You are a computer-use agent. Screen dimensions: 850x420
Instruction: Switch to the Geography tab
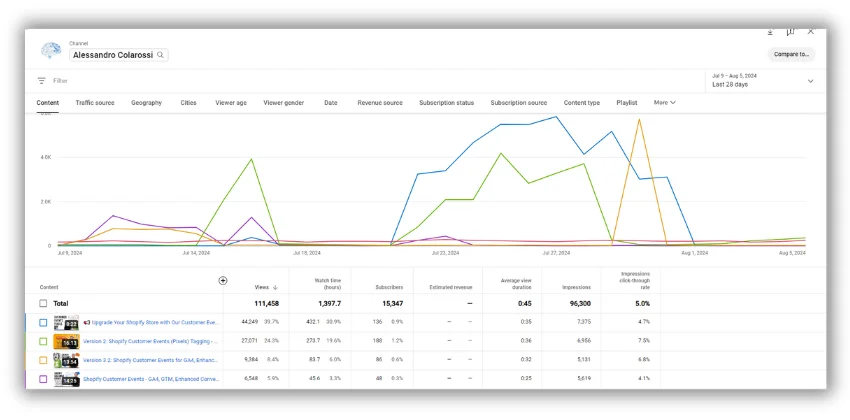click(146, 103)
